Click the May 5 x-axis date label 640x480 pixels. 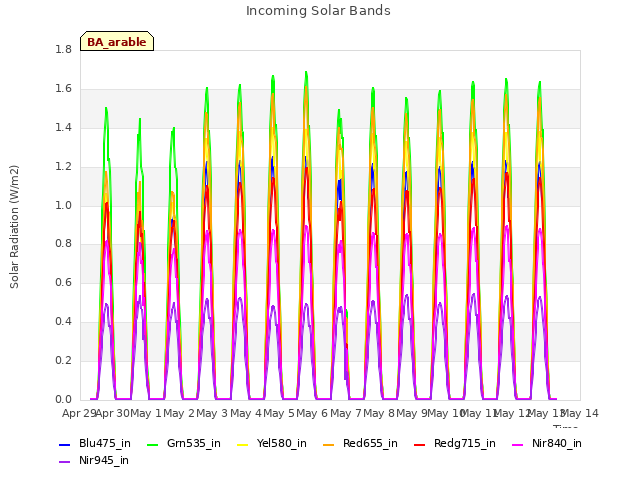pyautogui.click(x=279, y=413)
